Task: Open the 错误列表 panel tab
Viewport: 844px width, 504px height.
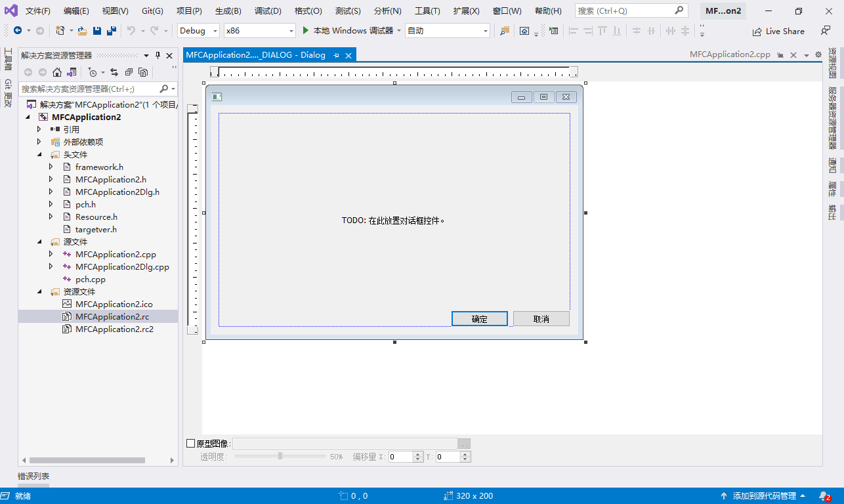Action: tap(33, 476)
